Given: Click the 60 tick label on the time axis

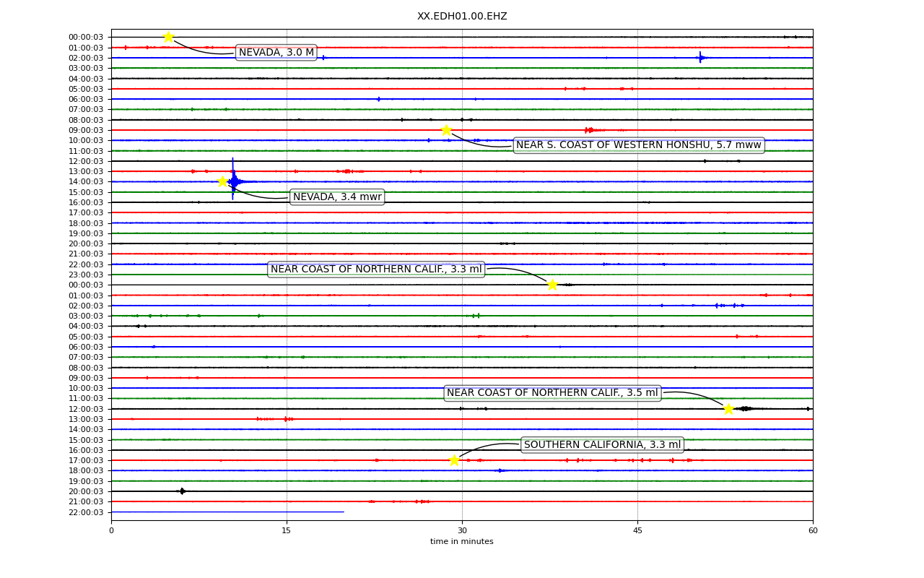Looking at the screenshot, I should pyautogui.click(x=813, y=531).
